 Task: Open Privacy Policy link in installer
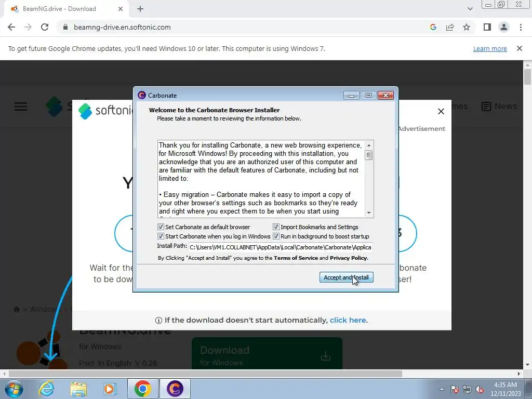pyautogui.click(x=349, y=258)
